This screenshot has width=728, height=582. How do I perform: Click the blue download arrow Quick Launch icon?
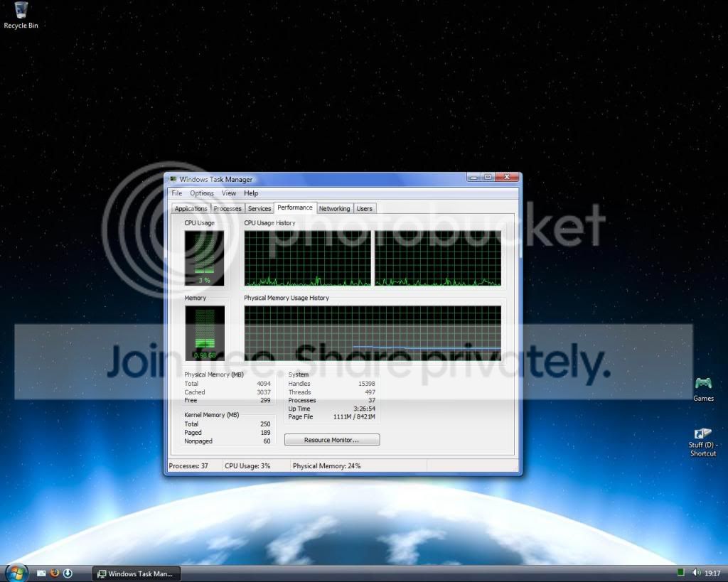coord(68,573)
